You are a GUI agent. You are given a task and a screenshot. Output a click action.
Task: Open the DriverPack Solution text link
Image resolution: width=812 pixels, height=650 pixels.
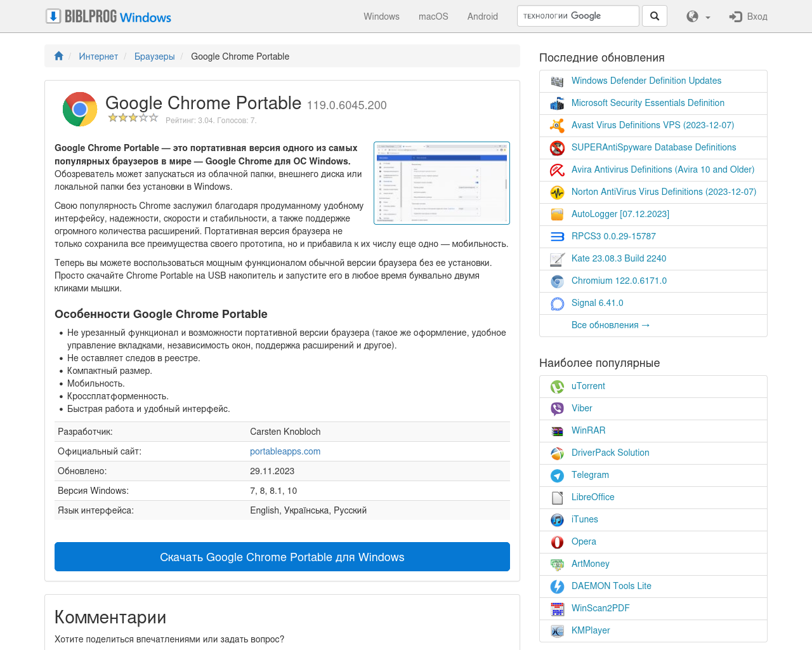point(610,453)
